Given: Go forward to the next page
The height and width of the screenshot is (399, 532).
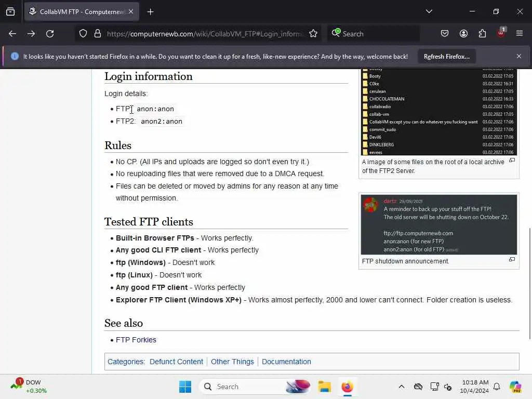Looking at the screenshot, I should (31, 34).
